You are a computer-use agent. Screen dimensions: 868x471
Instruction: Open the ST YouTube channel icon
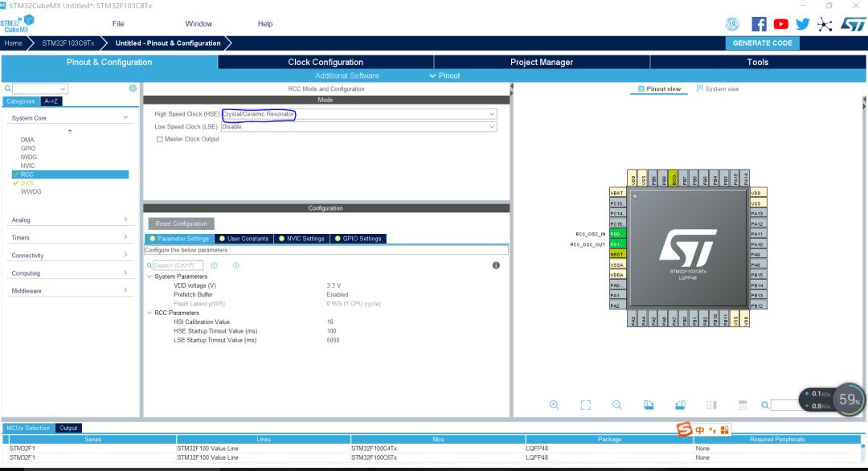[781, 24]
